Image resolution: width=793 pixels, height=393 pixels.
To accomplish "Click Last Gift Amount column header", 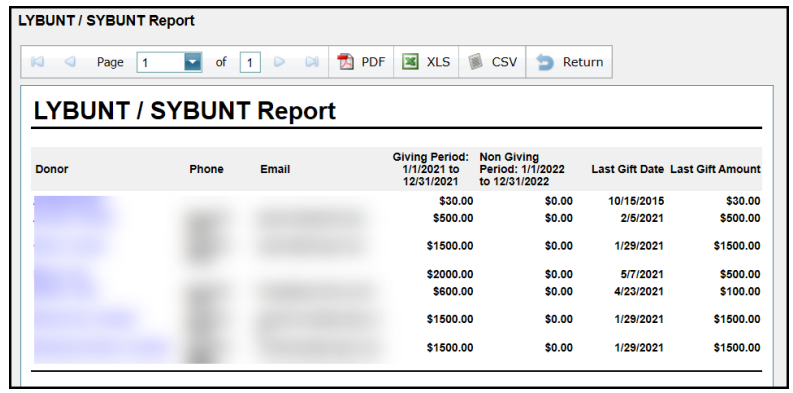I will 715,169.
